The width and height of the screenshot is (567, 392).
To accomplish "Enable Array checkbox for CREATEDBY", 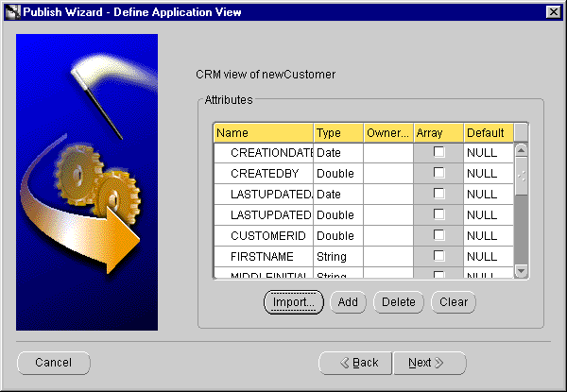I will (438, 173).
